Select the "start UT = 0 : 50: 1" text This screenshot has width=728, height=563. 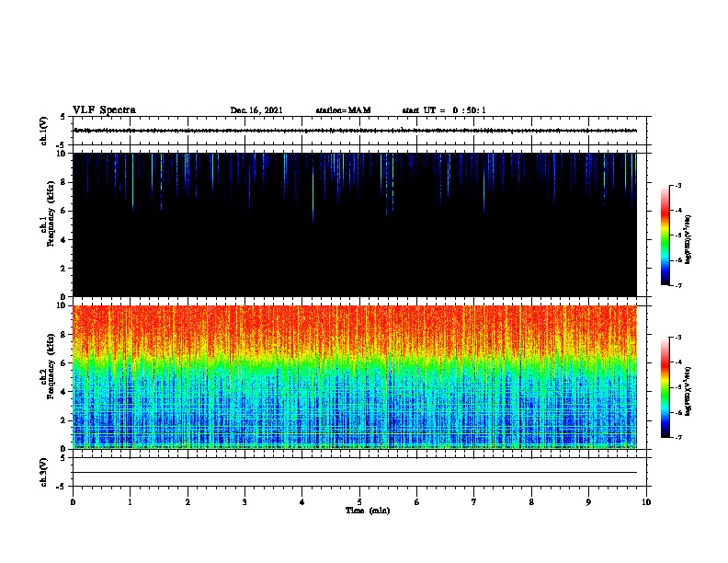point(444,110)
